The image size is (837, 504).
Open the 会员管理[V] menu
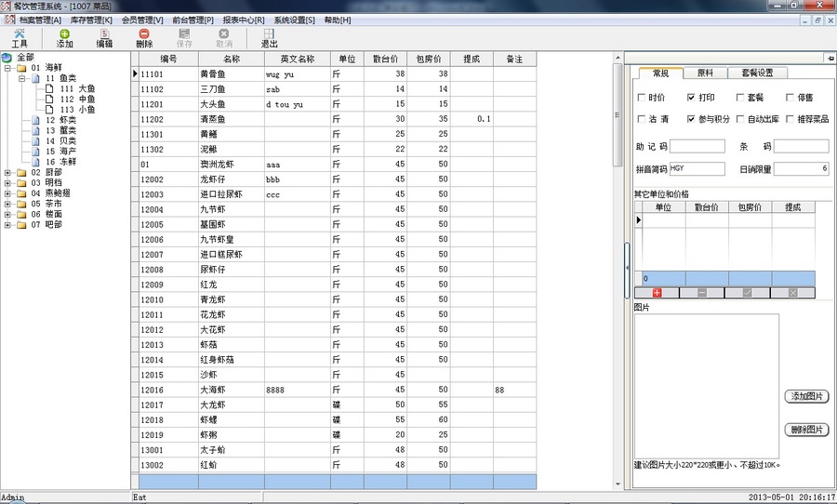pyautogui.click(x=142, y=20)
